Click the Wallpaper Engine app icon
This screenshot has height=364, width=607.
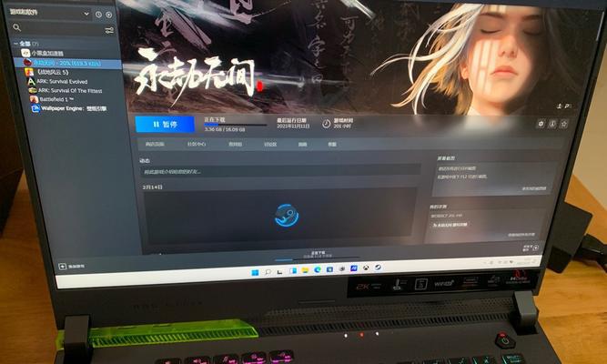point(35,108)
